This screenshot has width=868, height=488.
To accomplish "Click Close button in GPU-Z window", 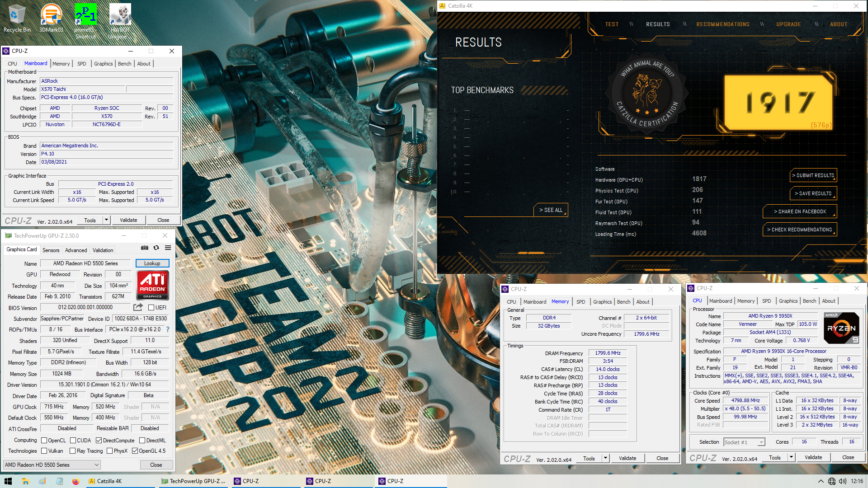I will (x=156, y=465).
